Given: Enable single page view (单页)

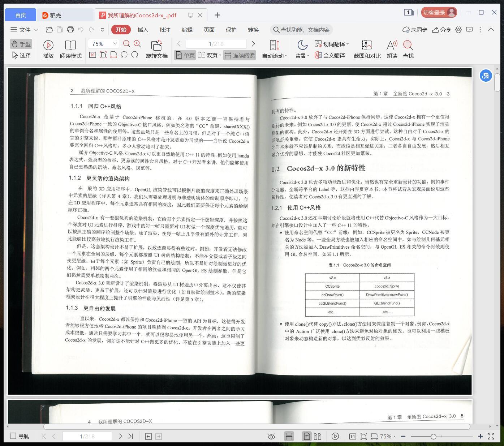Looking at the screenshot, I should (x=185, y=55).
